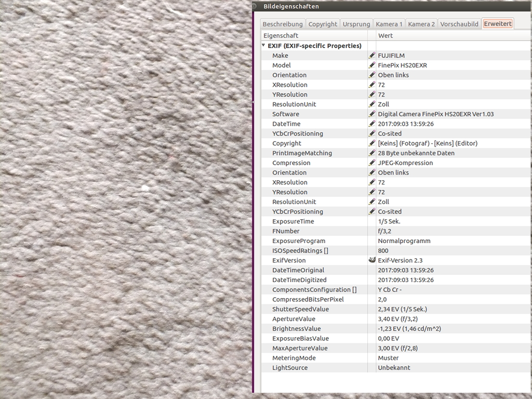Go to the Ursprung tab

pyautogui.click(x=356, y=24)
